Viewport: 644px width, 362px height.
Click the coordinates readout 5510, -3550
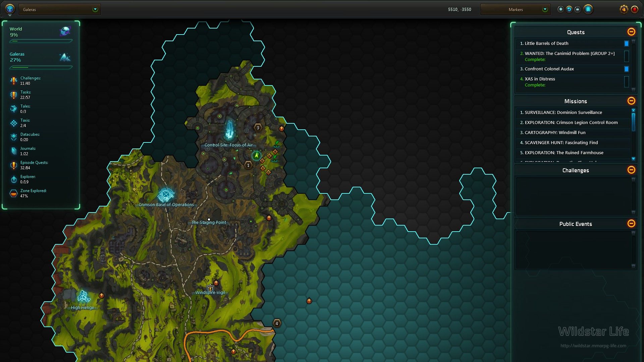[x=460, y=9]
